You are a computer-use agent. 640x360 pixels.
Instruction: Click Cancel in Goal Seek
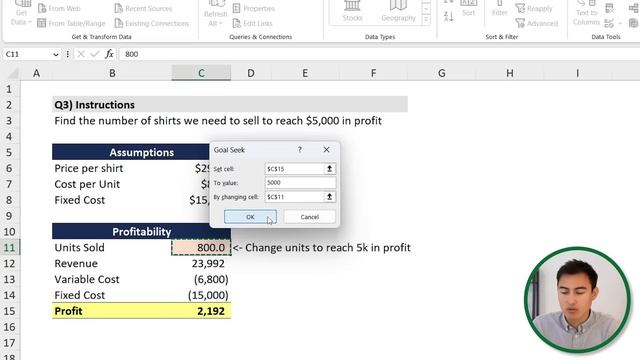pyautogui.click(x=309, y=217)
